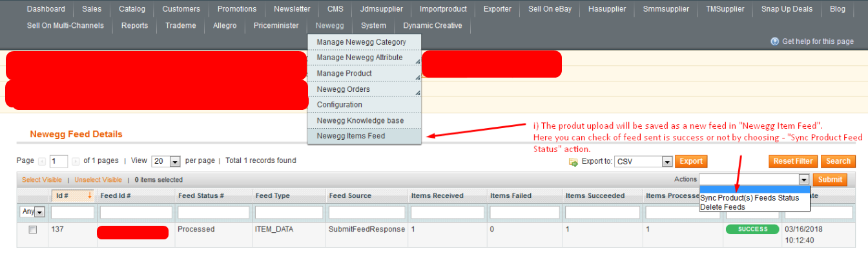Expand Newegg Orders submenu
This screenshot has height=273, width=868.
(x=418, y=93)
